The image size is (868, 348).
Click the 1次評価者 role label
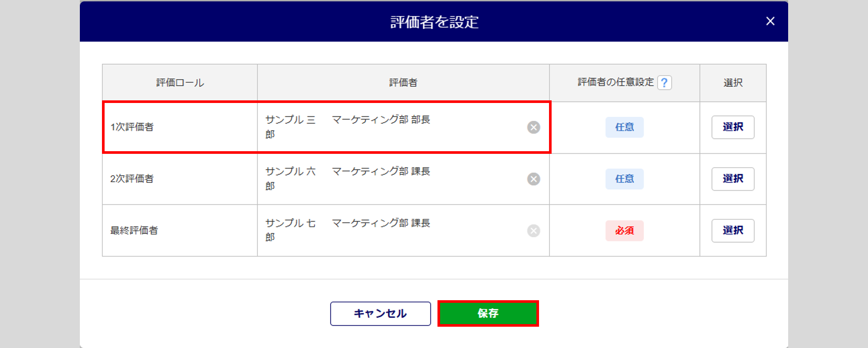(132, 127)
